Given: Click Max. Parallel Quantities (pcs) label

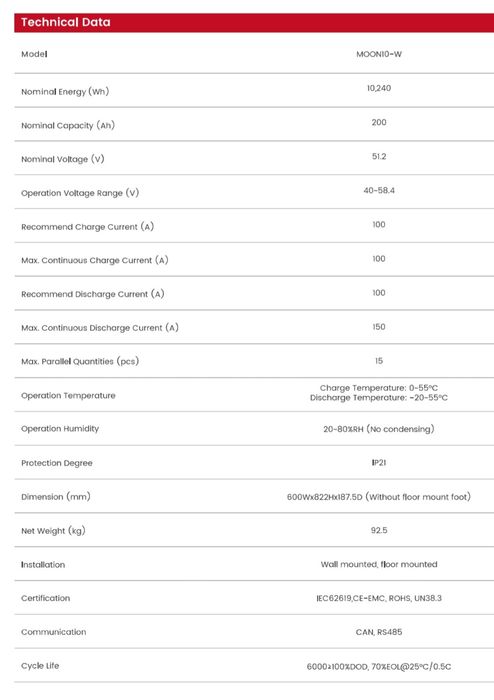Looking at the screenshot, I should 80,361.
